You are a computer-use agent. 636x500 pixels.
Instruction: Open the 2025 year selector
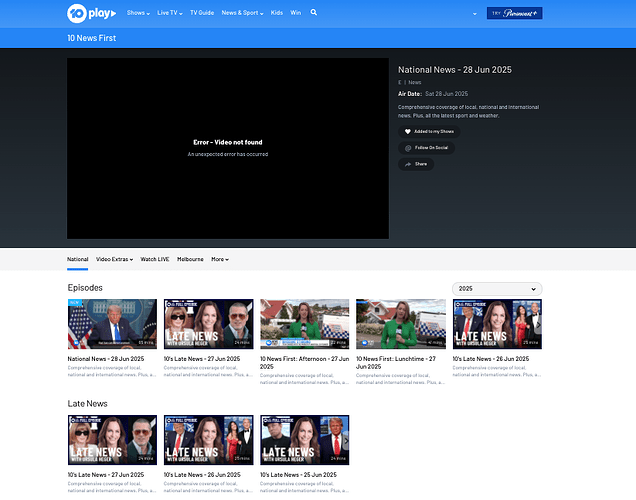point(497,289)
